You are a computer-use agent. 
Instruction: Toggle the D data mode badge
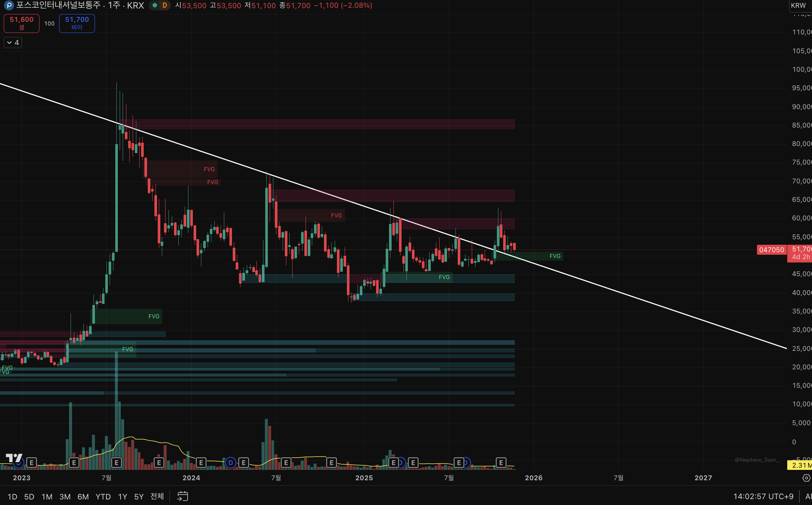point(165,6)
